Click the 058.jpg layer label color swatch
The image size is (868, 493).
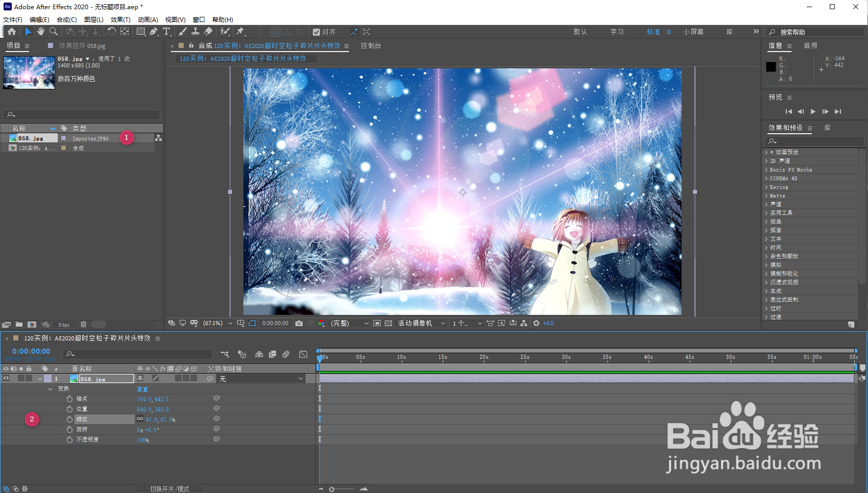pyautogui.click(x=47, y=379)
